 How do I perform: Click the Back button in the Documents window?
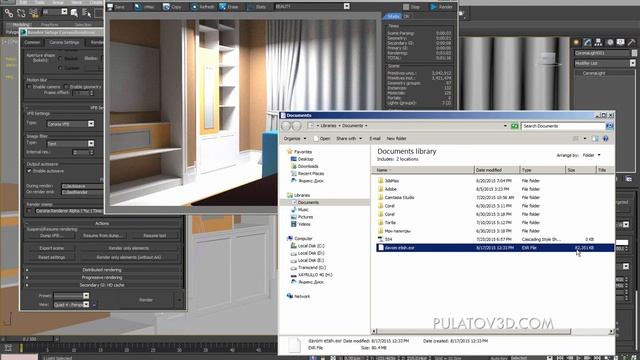click(286, 126)
